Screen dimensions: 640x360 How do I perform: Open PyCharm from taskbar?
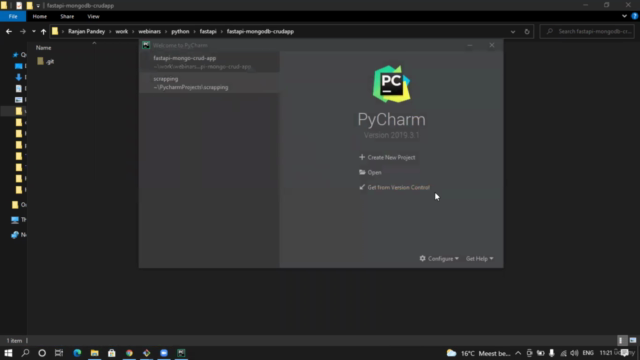(181, 353)
